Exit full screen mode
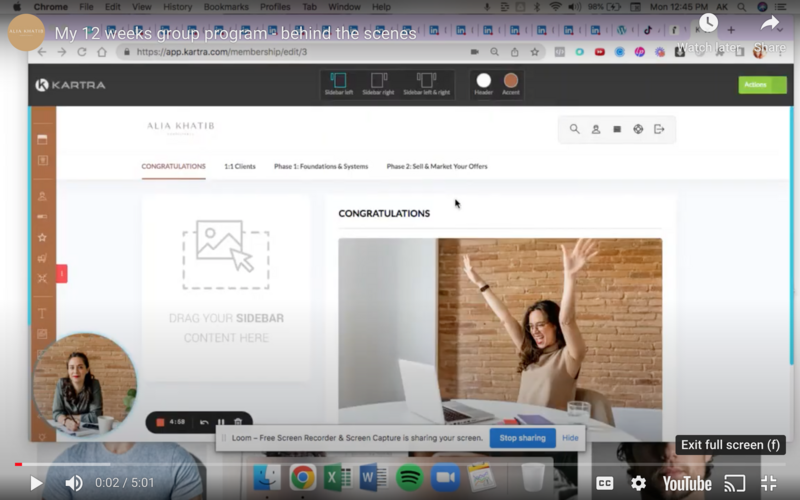The width and height of the screenshot is (800, 500). coord(768,483)
